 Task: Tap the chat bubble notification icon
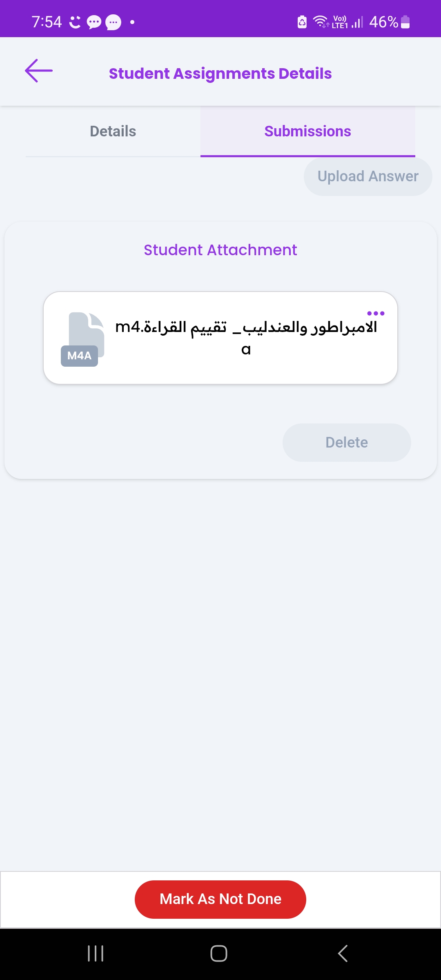coord(94,22)
